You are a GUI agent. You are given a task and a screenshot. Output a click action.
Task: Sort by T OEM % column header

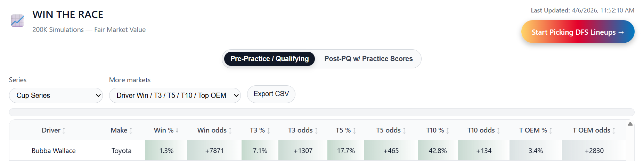tap(533, 130)
